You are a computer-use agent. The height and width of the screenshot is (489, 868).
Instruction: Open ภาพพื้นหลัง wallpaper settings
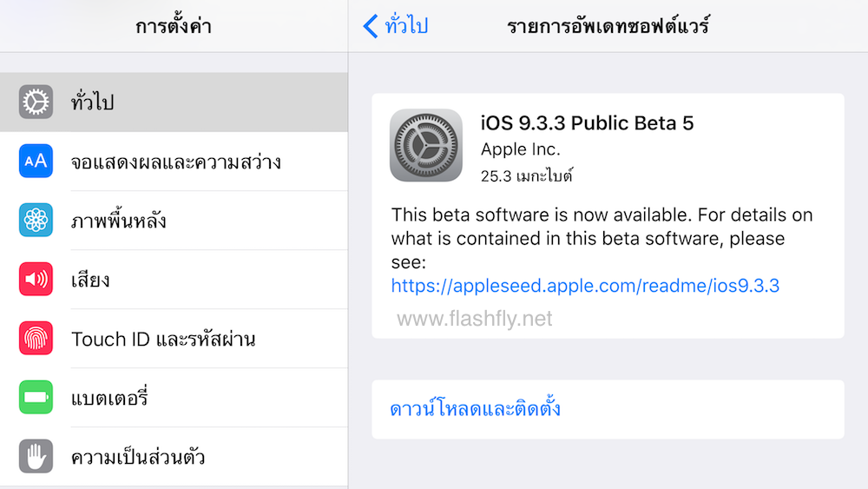click(119, 221)
